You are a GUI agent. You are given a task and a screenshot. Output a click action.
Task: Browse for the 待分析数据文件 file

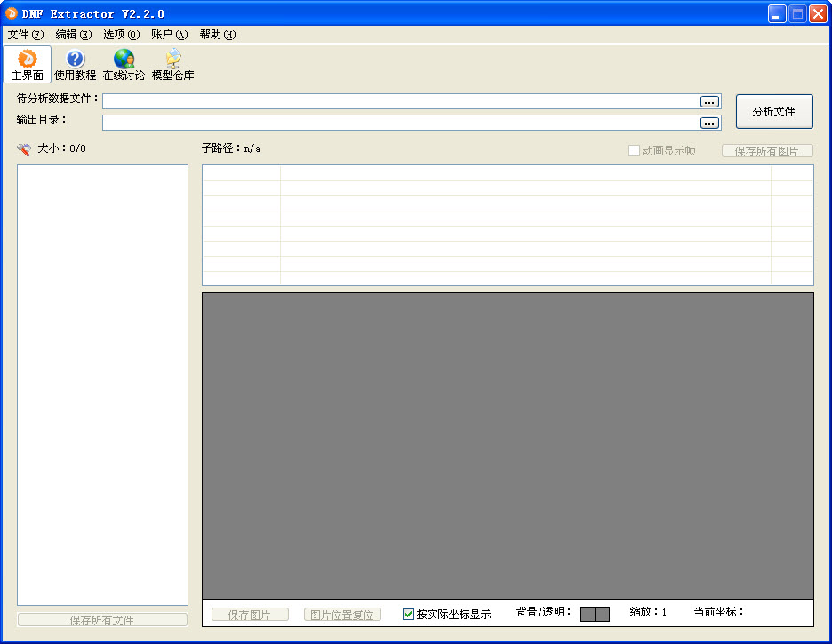tap(709, 101)
